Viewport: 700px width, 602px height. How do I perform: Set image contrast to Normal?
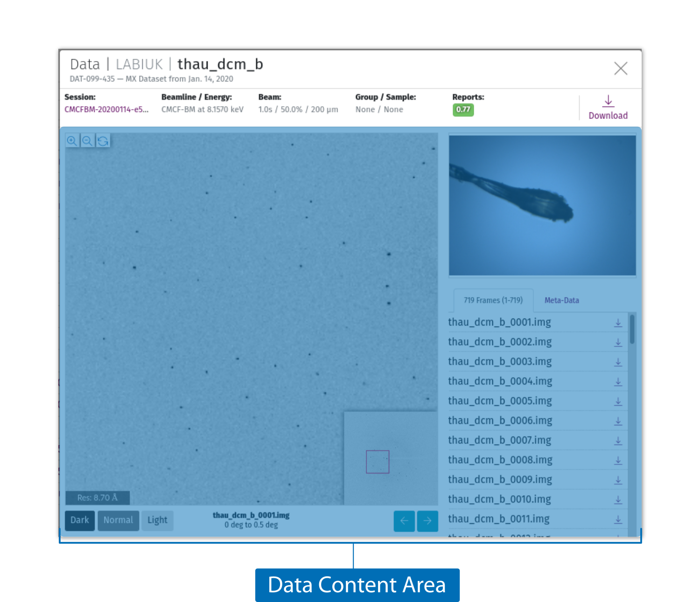point(118,520)
